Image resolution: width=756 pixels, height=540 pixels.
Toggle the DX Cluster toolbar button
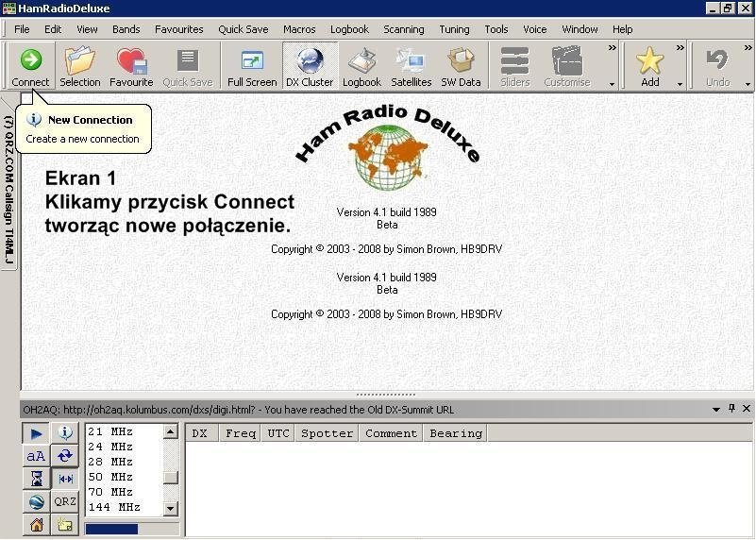click(310, 66)
